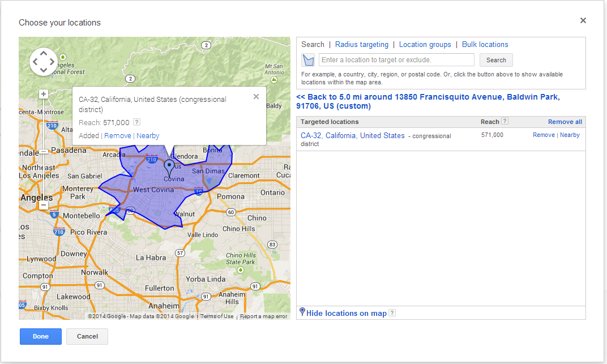Zoom out using the map minus button
This screenshot has height=364, width=607.
pyautogui.click(x=44, y=205)
